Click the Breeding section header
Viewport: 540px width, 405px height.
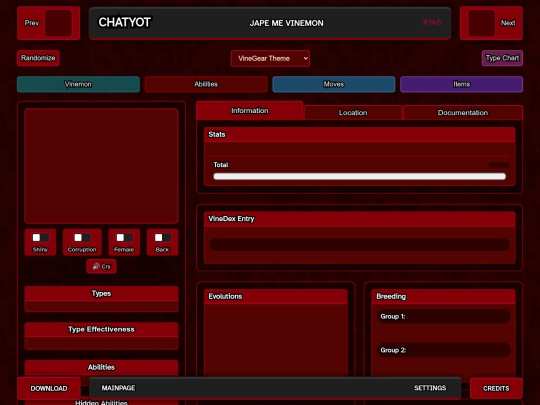pyautogui.click(x=443, y=296)
